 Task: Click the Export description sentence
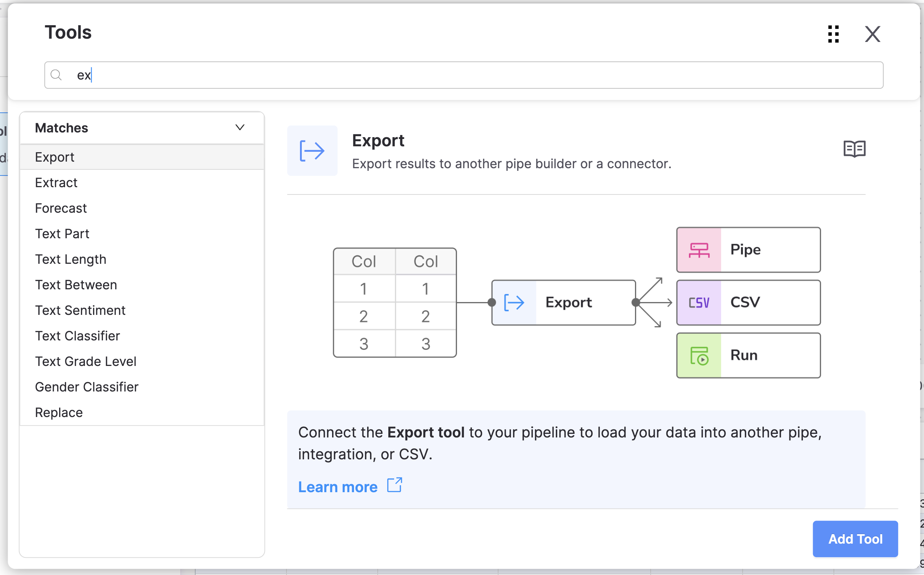tap(512, 164)
